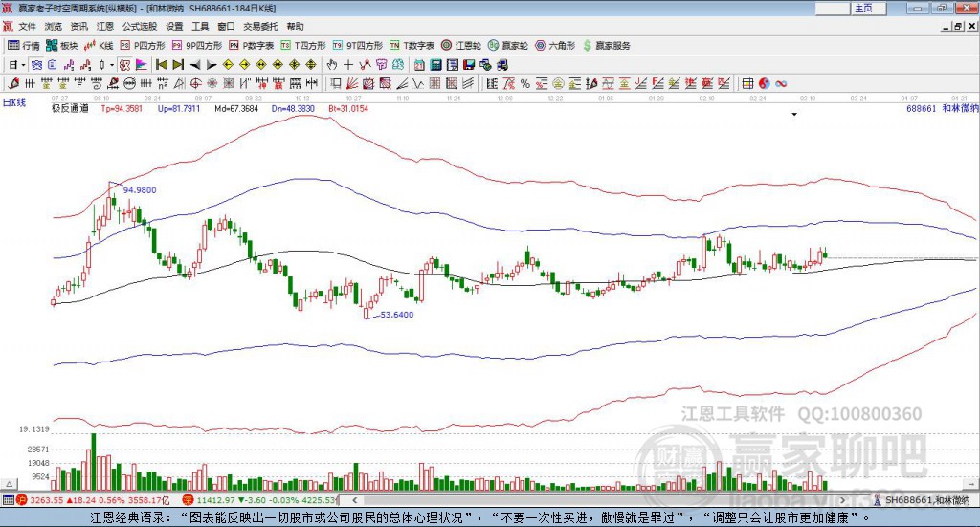This screenshot has width=980, height=527.
Task: Click SH688661,和林微纳 status bar entry
Action: tap(923, 500)
